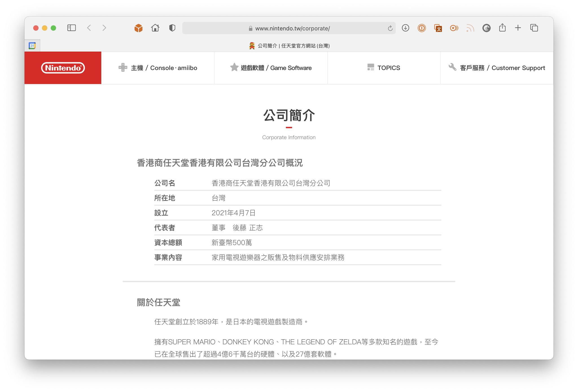578x392 pixels.
Task: Click the translate extension icon
Action: tap(438, 28)
